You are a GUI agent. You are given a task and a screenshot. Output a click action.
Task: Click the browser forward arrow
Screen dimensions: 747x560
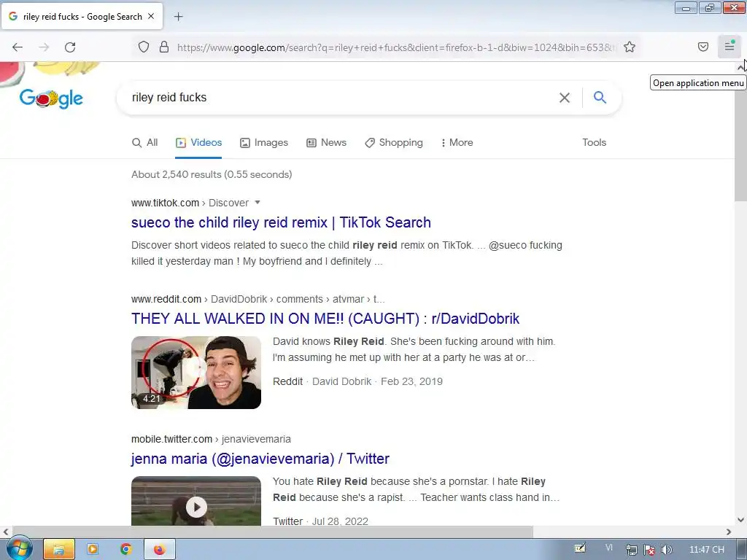tap(44, 47)
